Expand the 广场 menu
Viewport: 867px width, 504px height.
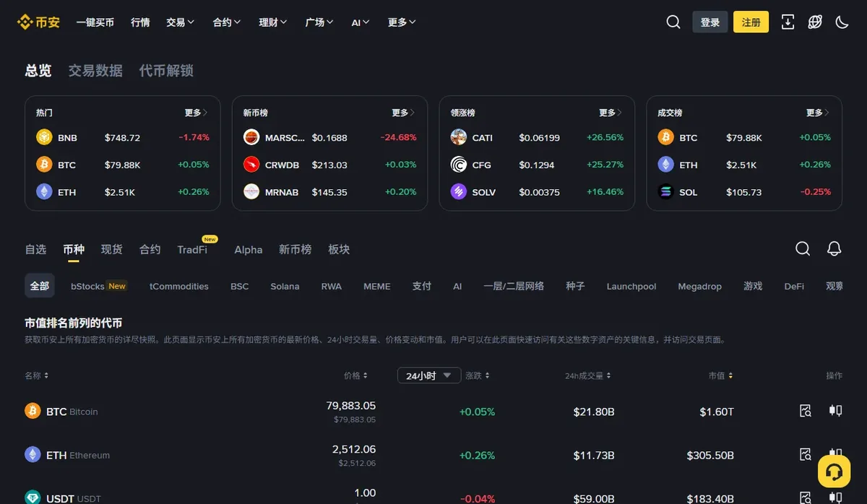click(x=319, y=22)
